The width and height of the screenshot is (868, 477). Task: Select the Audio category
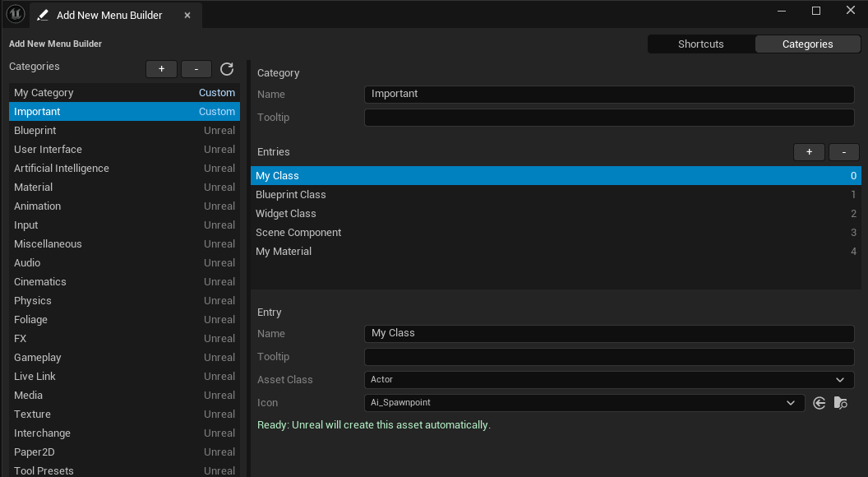point(125,262)
